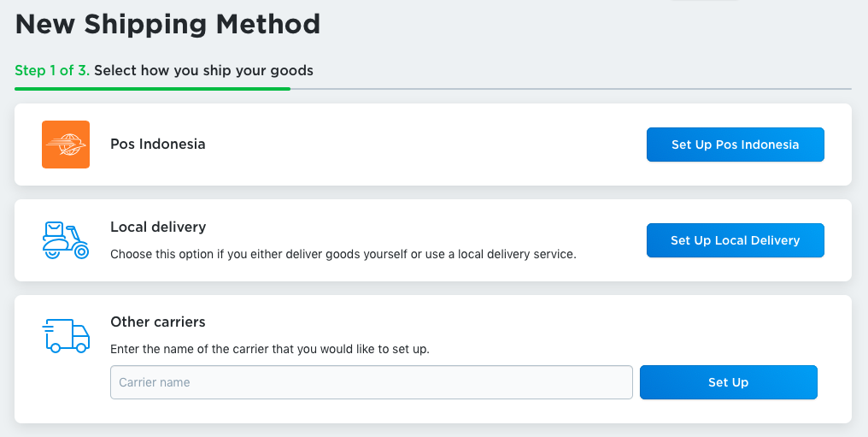The width and height of the screenshot is (868, 437).
Task: Click the 'Other carriers' option title
Action: (158, 322)
